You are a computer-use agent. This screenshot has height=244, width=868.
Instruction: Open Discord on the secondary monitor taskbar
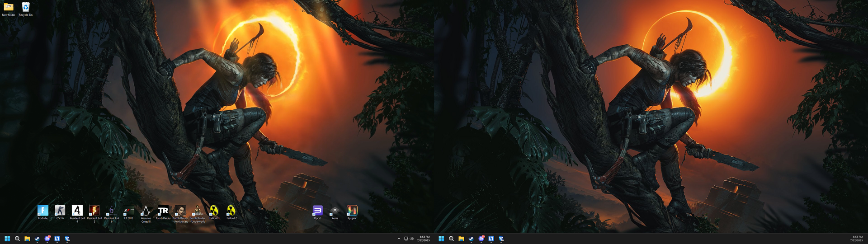tap(481, 239)
